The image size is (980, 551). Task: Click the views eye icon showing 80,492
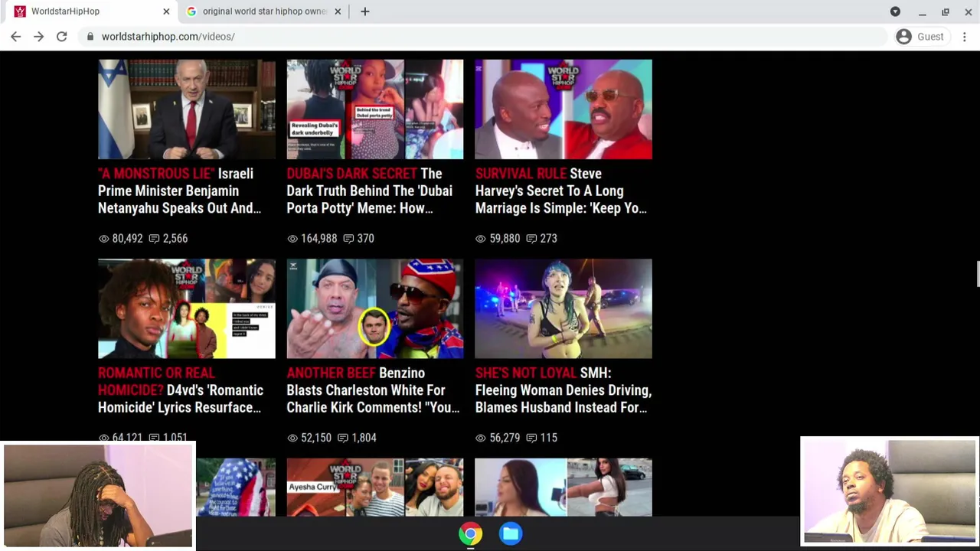click(x=103, y=239)
